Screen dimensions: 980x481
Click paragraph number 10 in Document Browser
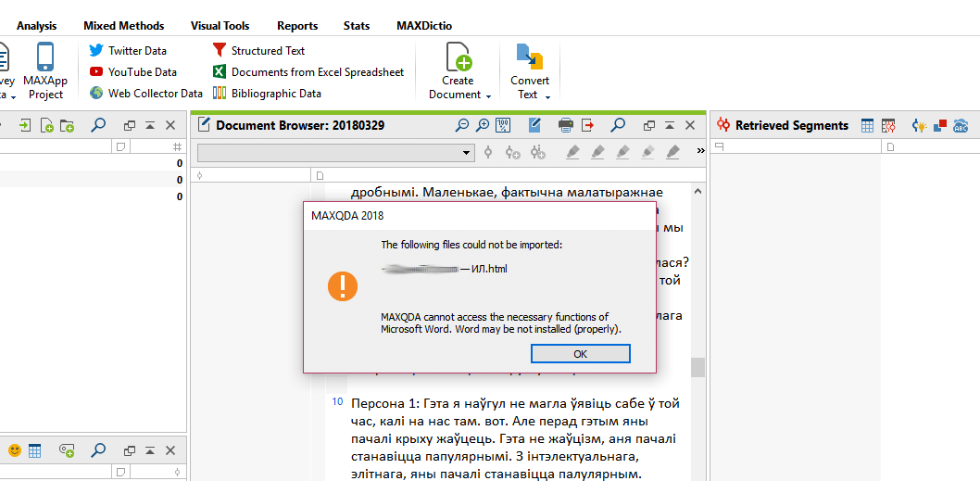[337, 401]
